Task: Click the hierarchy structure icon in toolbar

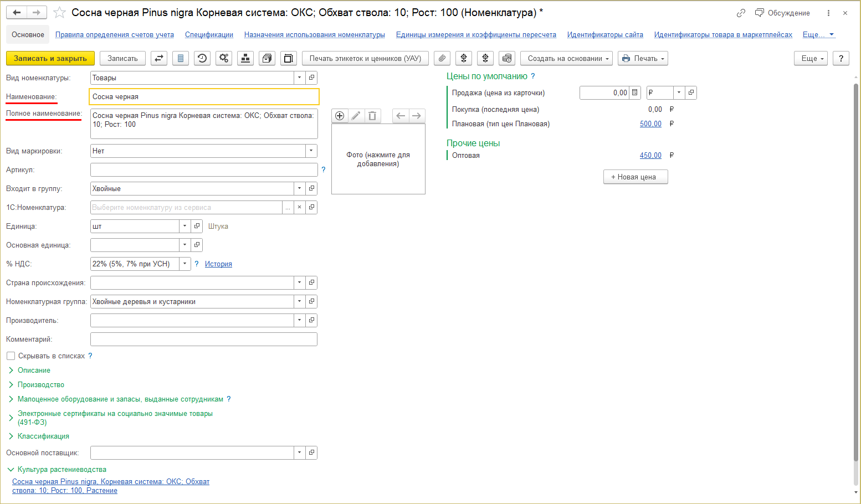Action: 245,58
